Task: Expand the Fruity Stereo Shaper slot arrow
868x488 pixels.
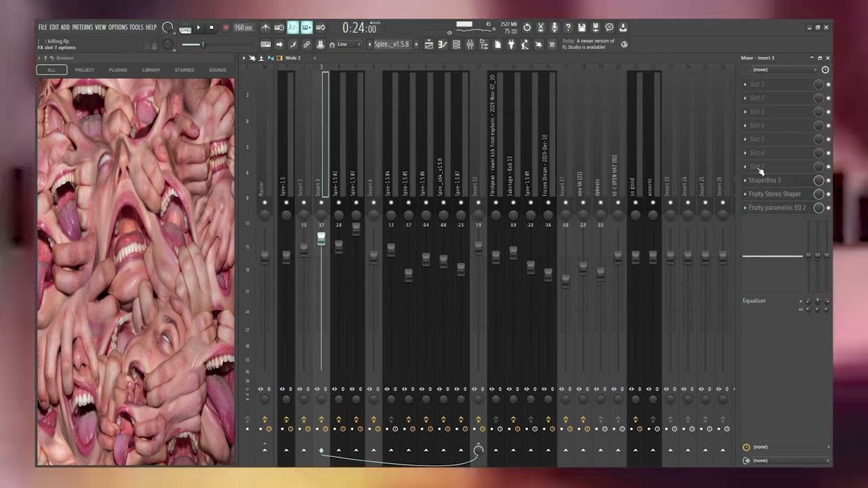Action: tap(745, 194)
